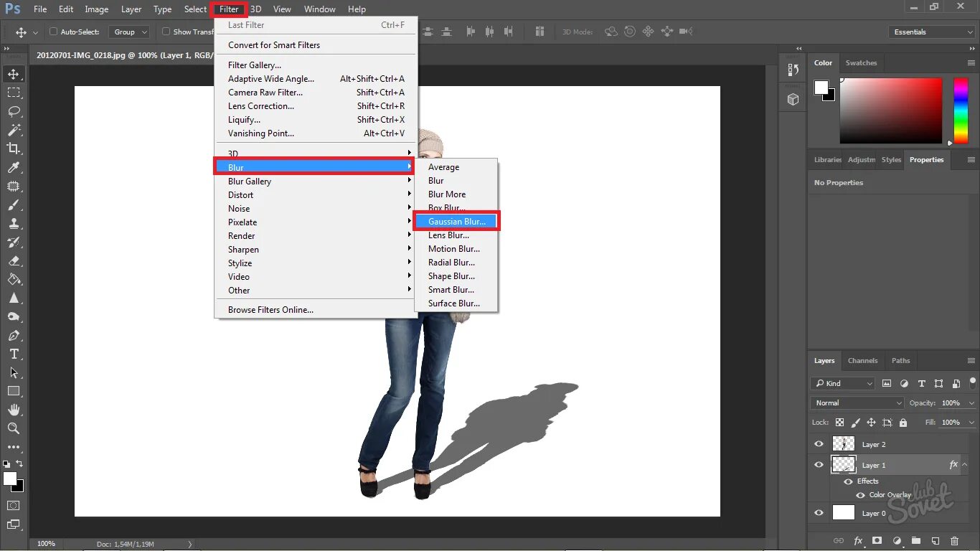
Task: Select the Pen tool
Action: point(14,335)
